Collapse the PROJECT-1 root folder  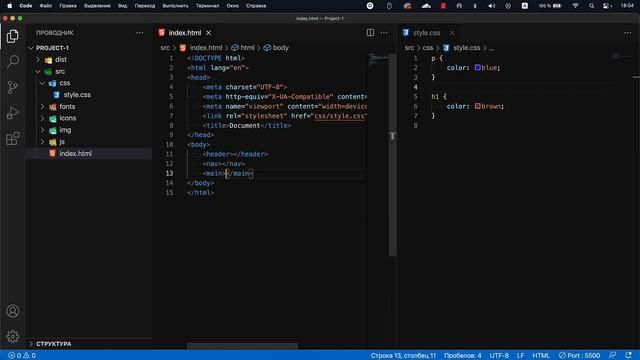coord(52,48)
